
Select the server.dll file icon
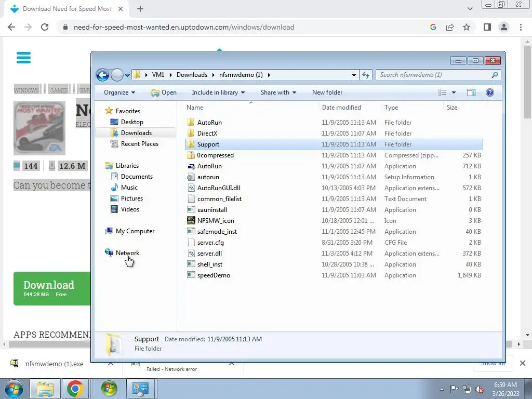(x=191, y=254)
